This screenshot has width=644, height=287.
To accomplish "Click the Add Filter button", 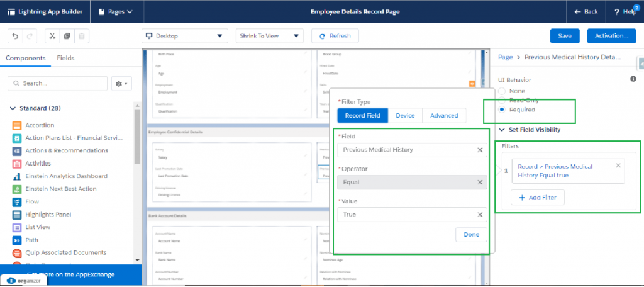I will click(538, 198).
